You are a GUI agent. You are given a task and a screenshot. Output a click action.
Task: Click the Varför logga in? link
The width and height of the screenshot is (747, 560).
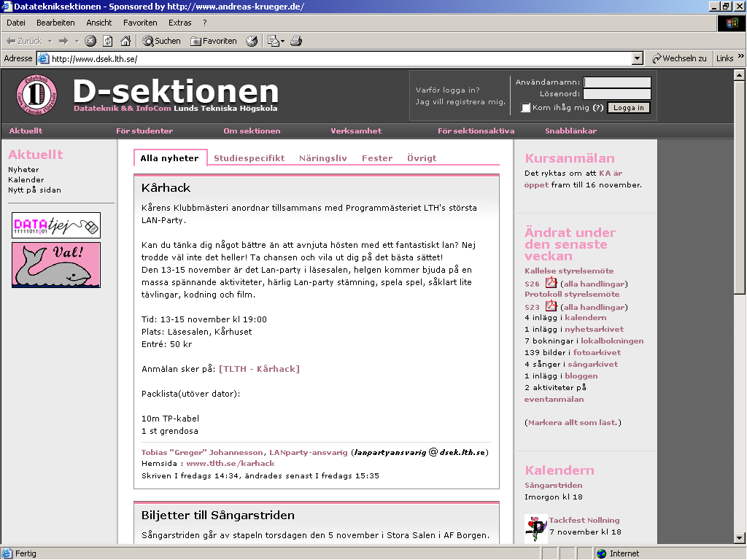[448, 90]
